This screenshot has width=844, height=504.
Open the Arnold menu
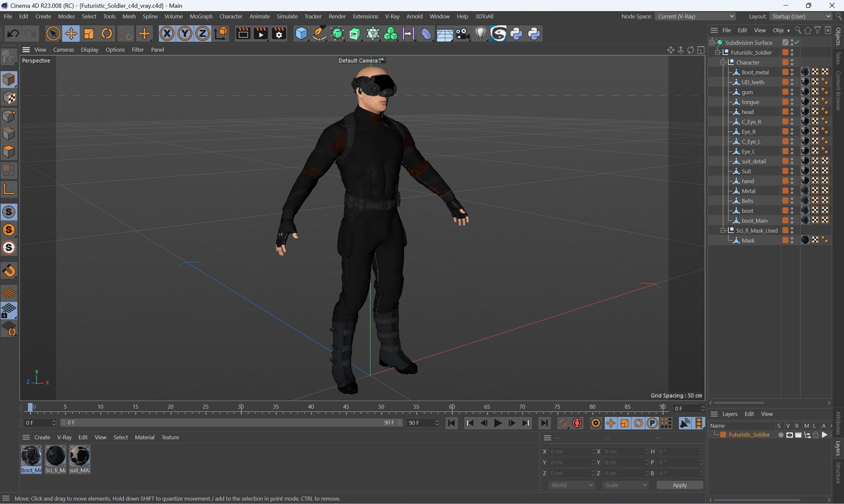[x=414, y=16]
